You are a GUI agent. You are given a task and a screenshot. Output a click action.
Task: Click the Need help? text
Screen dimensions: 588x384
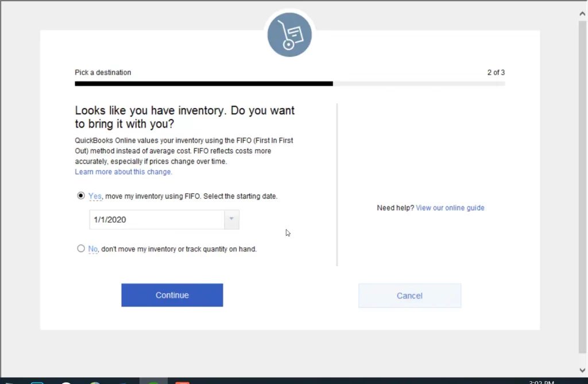tap(395, 208)
